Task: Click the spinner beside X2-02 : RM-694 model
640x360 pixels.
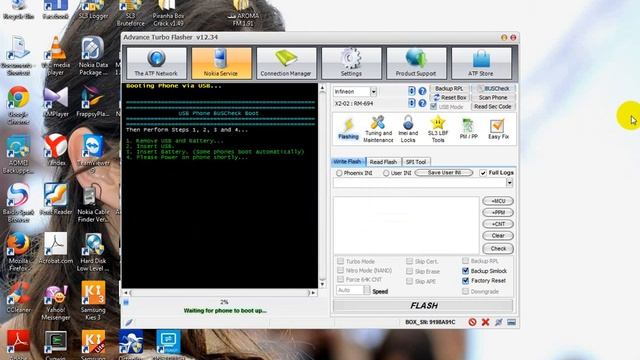Action: tap(411, 103)
